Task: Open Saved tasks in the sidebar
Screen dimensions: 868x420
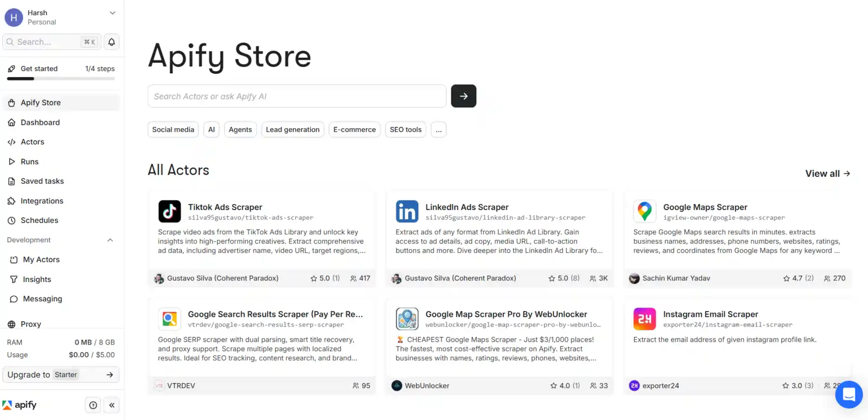Action: coord(62,181)
